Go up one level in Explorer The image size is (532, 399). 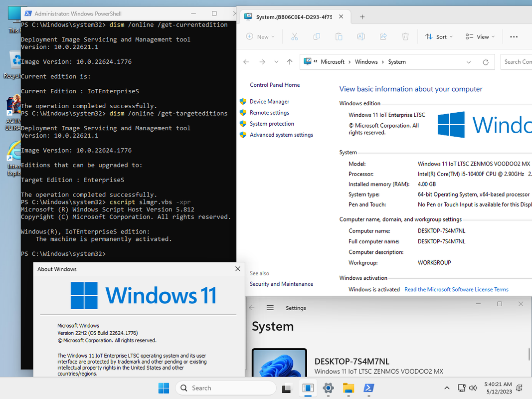tap(289, 62)
